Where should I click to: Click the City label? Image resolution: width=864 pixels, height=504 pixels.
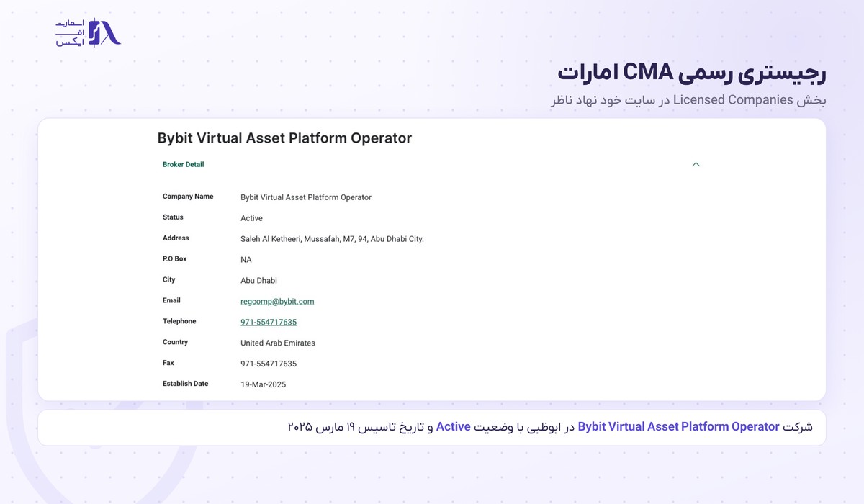[169, 280]
